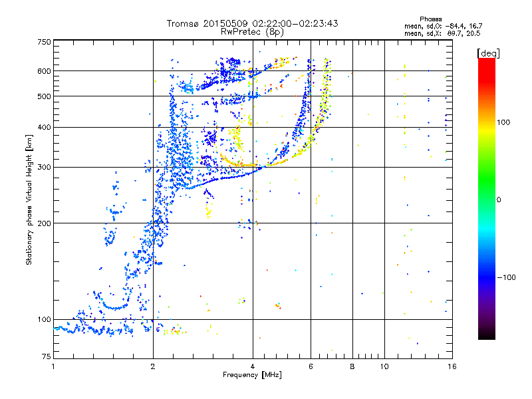Click the colorbar tick label '-100'
This screenshot has height=399, width=532.
tap(506, 277)
